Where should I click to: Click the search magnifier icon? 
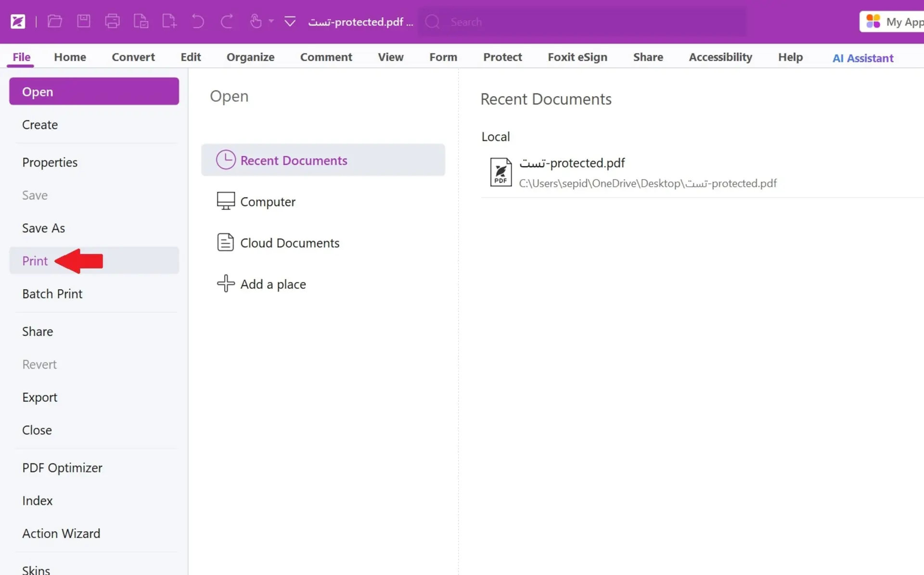[x=432, y=22]
